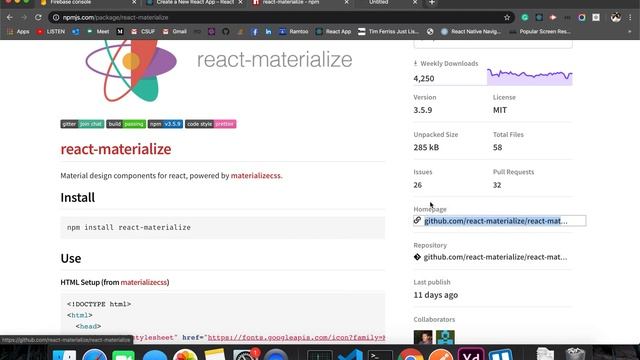This screenshot has width=640, height=360.
Task: Click the gitter join chat badge
Action: tap(82, 124)
